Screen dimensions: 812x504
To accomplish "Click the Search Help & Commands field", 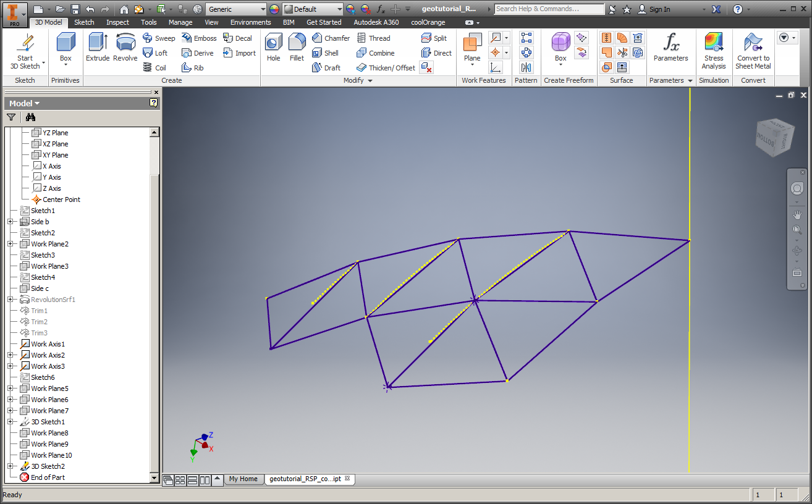I will (x=549, y=9).
